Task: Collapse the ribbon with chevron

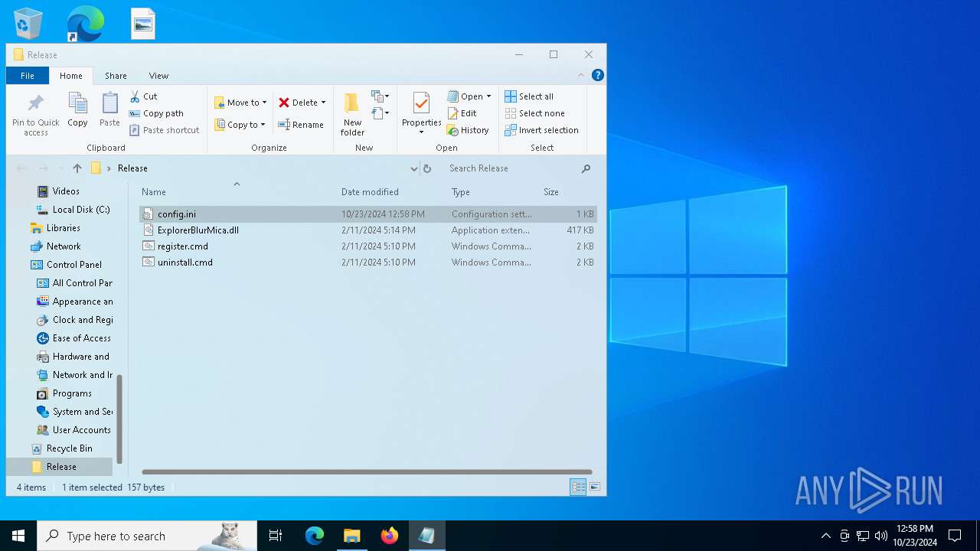Action: click(581, 75)
